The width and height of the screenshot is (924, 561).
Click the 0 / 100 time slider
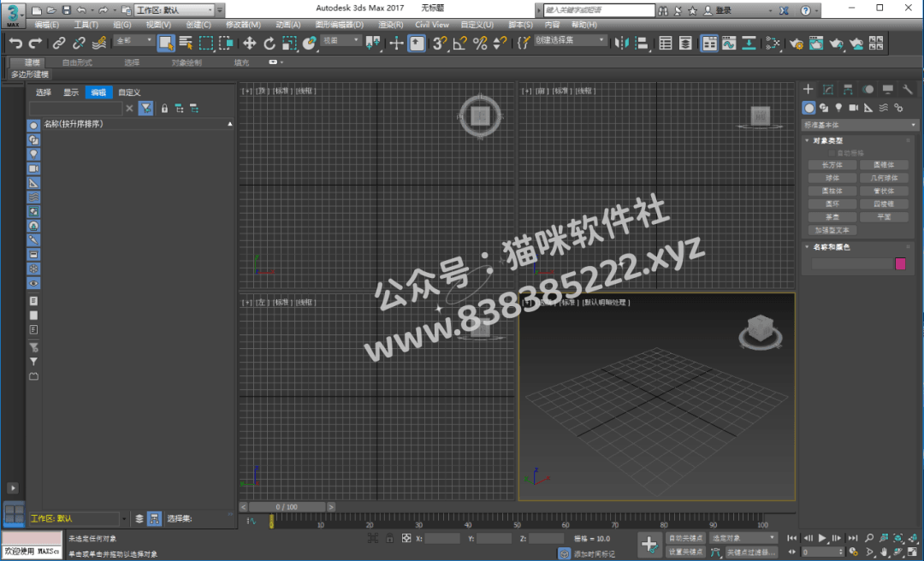287,507
